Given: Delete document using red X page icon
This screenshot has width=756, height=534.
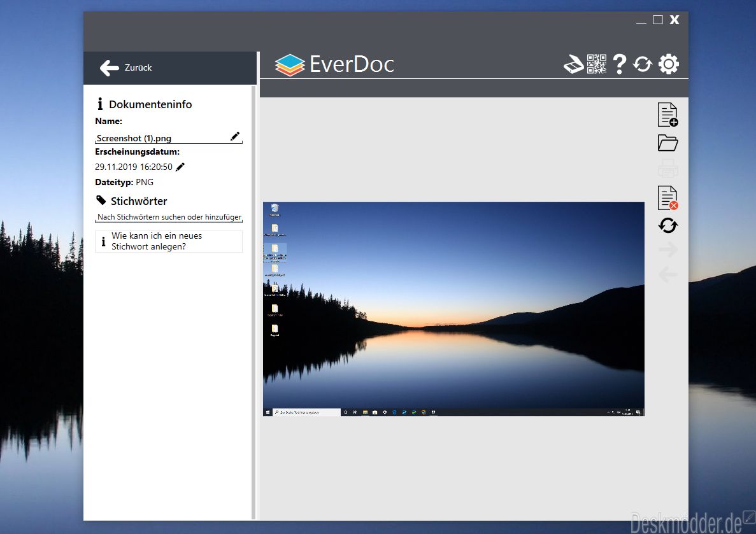Looking at the screenshot, I should [667, 198].
